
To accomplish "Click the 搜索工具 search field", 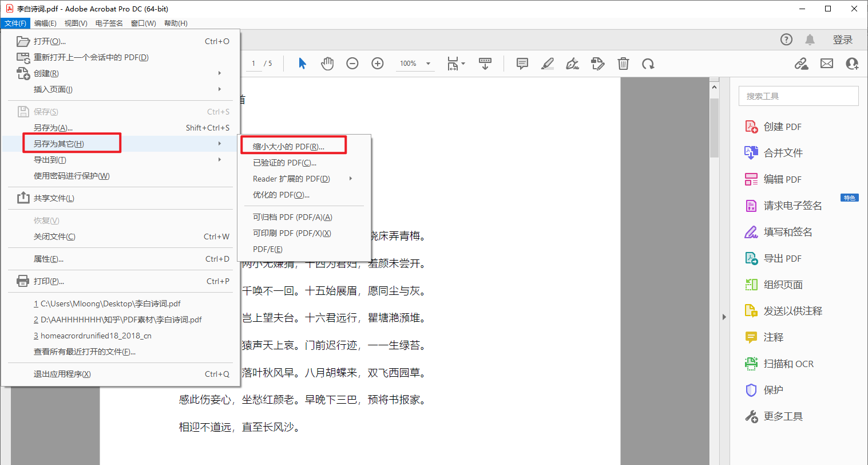I will tap(798, 96).
